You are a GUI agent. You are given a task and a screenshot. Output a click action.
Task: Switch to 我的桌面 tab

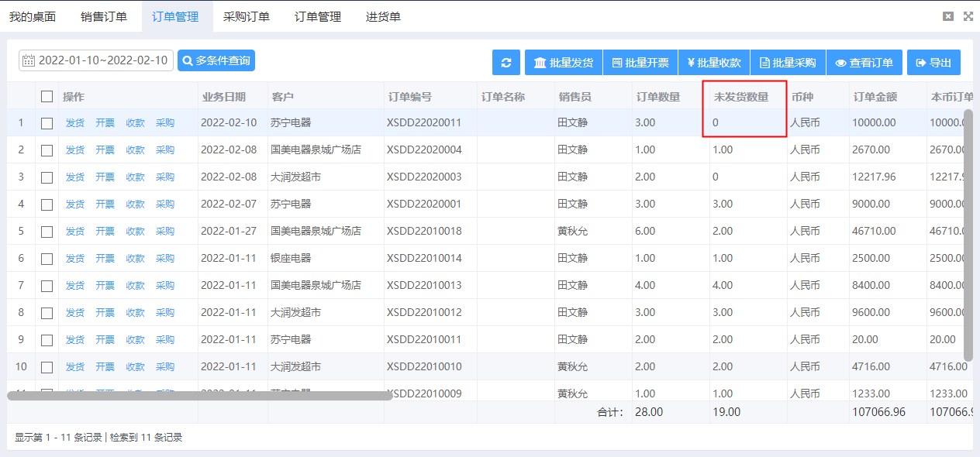tap(33, 16)
